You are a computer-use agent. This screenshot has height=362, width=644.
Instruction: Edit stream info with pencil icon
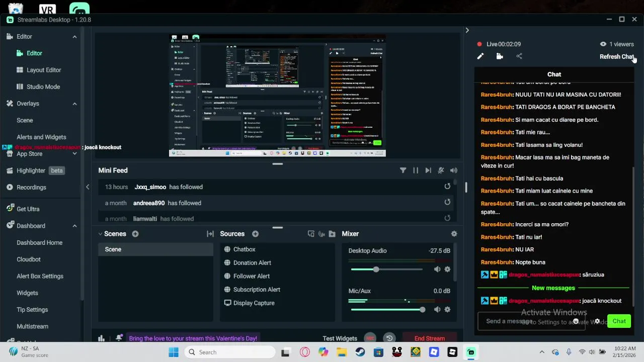[x=480, y=56]
